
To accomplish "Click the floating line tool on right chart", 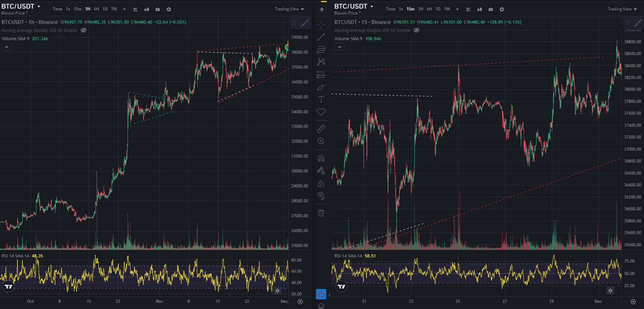I will [x=638, y=23].
